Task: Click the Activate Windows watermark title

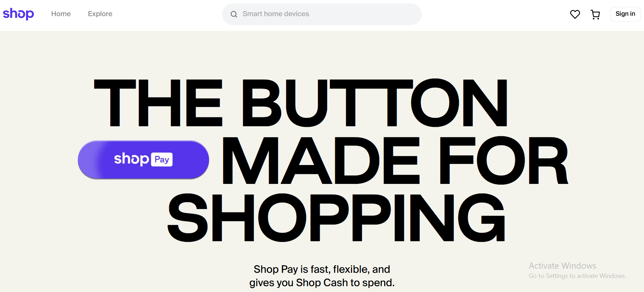Action: tap(562, 266)
